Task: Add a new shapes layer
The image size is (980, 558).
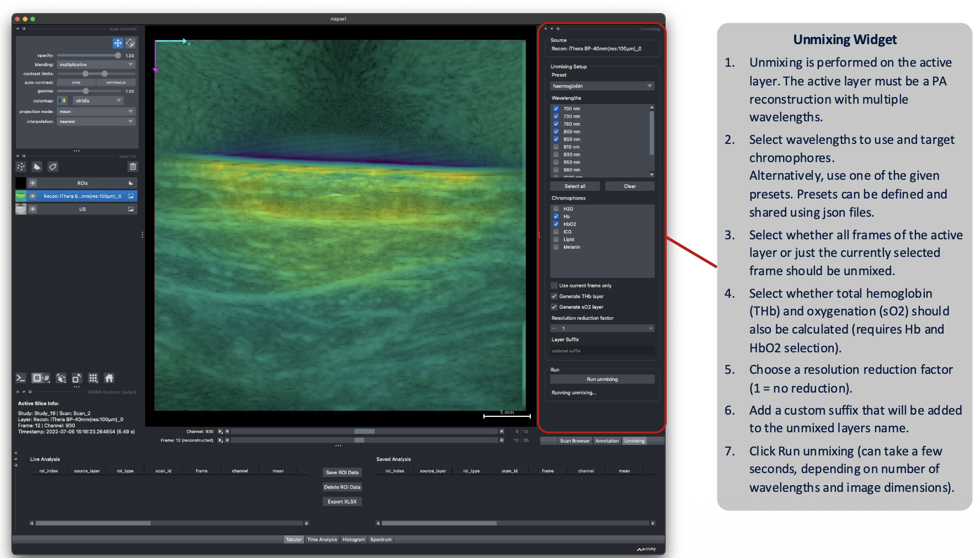Action: point(37,167)
